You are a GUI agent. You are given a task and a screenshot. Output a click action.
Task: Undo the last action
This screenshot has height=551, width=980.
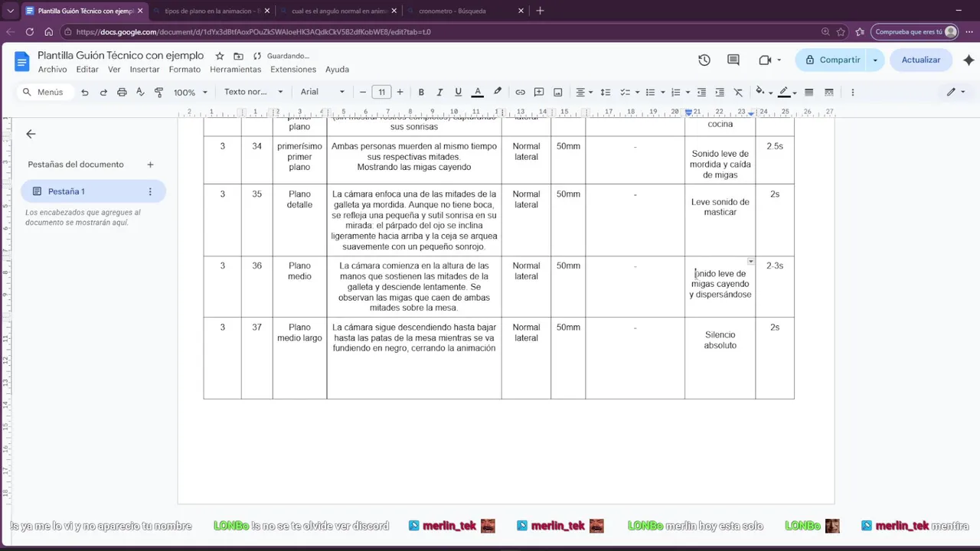pos(85,92)
